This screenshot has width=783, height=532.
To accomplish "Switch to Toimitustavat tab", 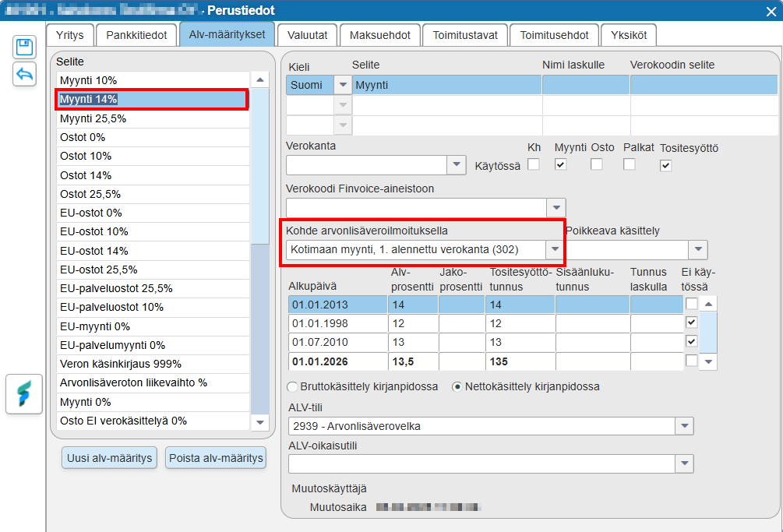I will [x=465, y=35].
